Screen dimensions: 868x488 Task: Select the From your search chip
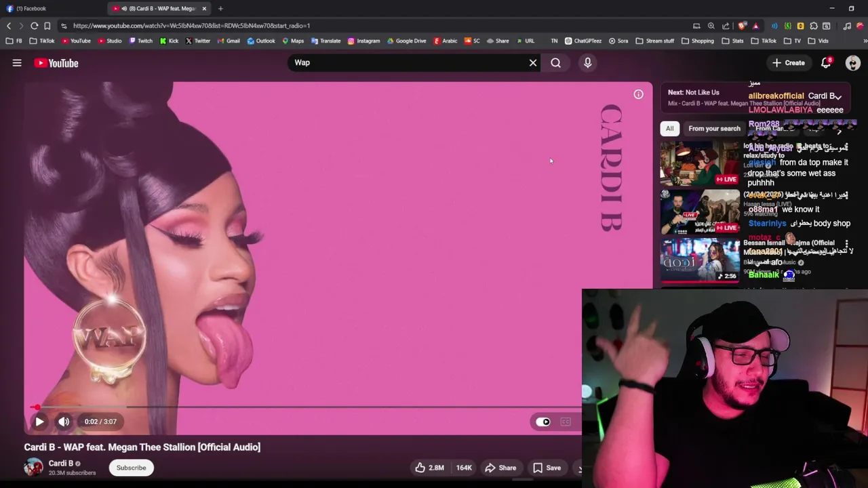click(x=714, y=128)
